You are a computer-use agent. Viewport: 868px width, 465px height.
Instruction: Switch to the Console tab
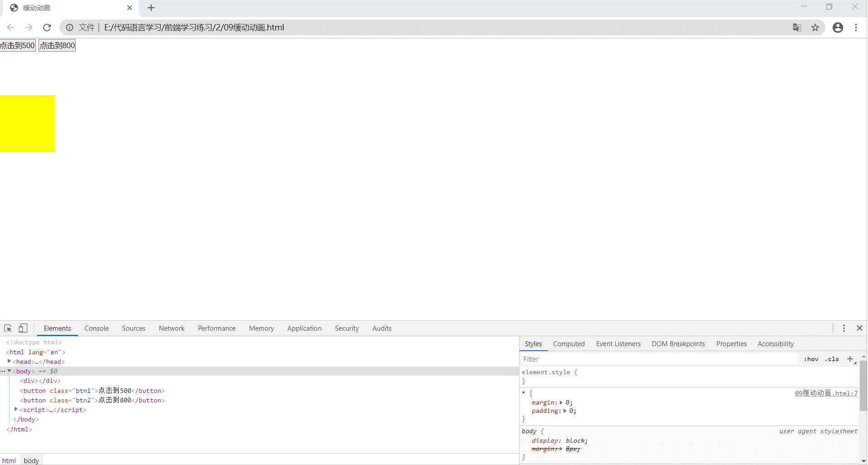pyautogui.click(x=97, y=328)
